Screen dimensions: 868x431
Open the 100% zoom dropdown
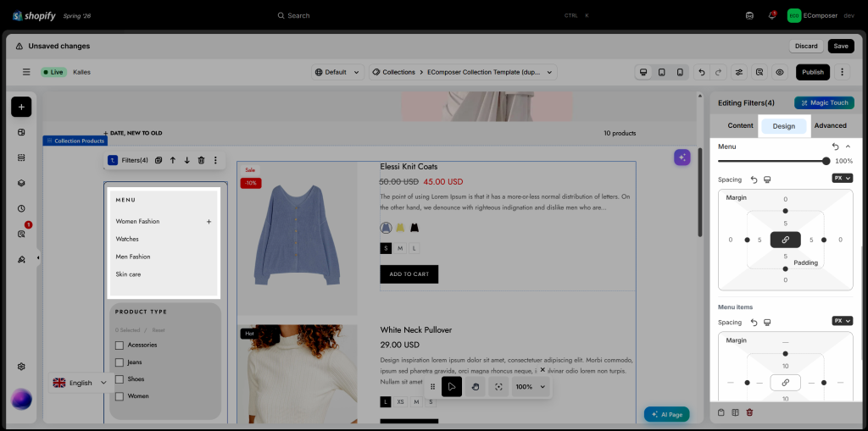(x=531, y=387)
